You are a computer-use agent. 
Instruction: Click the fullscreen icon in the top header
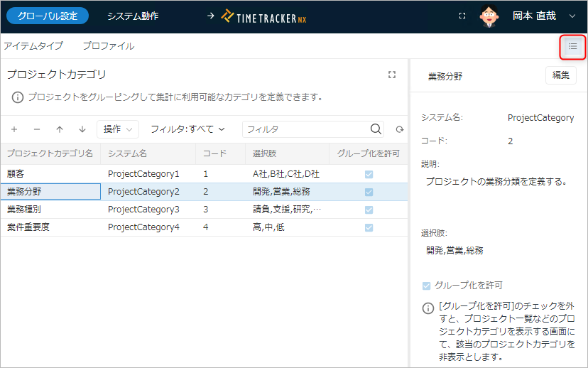[462, 16]
